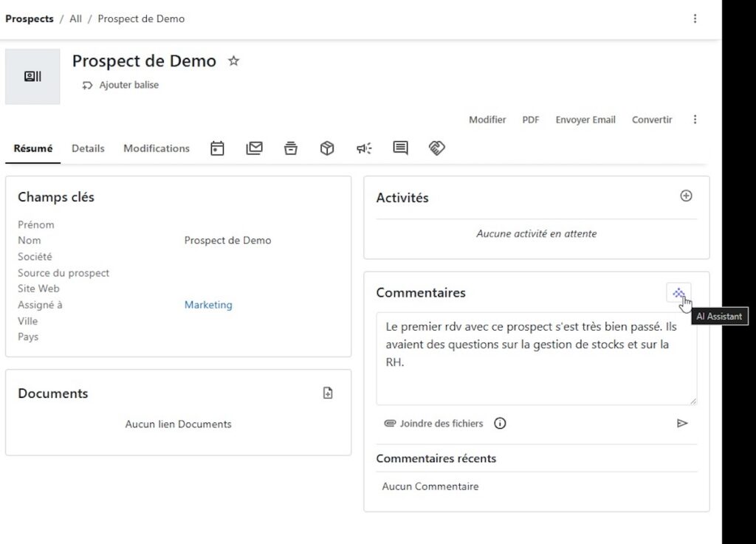Open the products cube tab icon
756x544 pixels.
327,148
